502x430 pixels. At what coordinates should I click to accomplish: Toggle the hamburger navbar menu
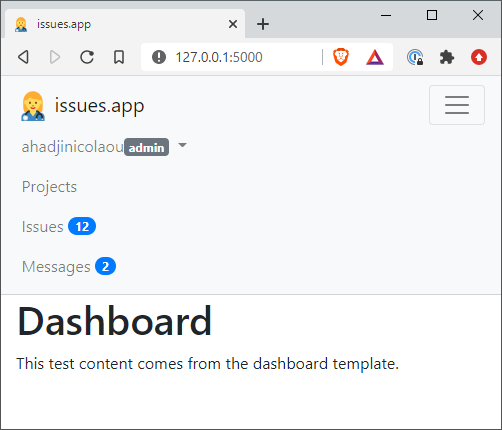(x=457, y=105)
